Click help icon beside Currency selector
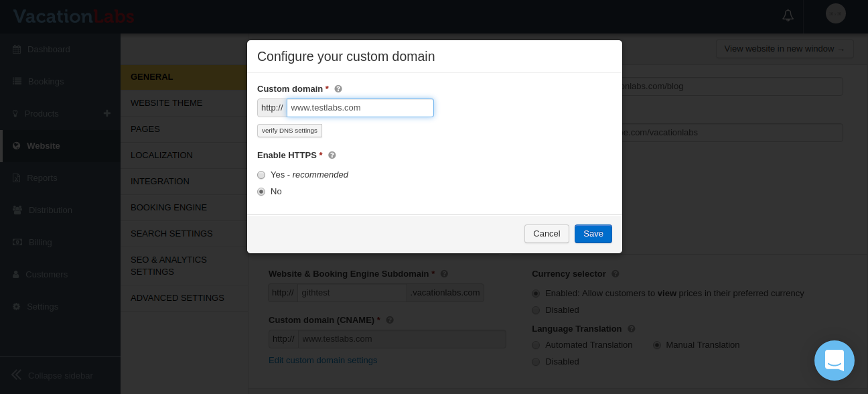The width and height of the screenshot is (868, 394). [616, 274]
